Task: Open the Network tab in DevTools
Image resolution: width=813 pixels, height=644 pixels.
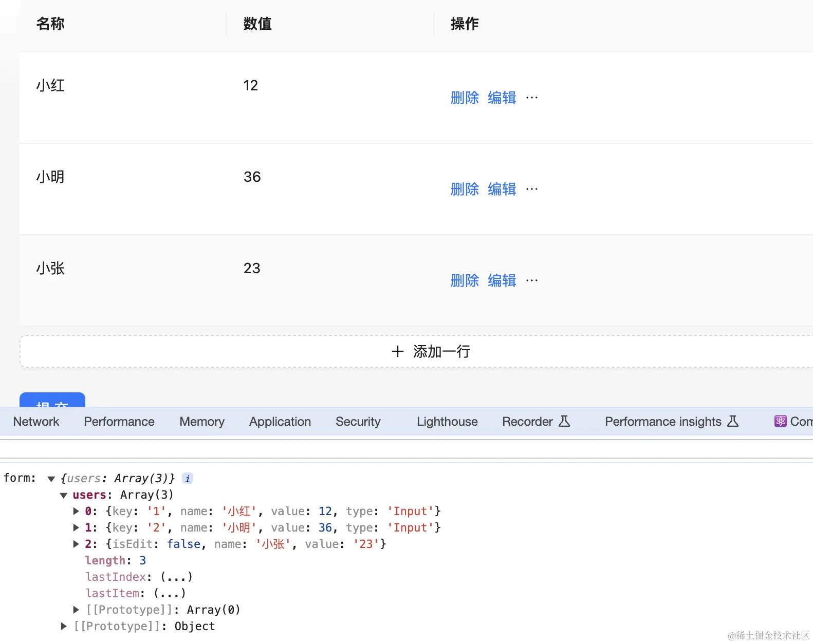Action: pos(36,422)
